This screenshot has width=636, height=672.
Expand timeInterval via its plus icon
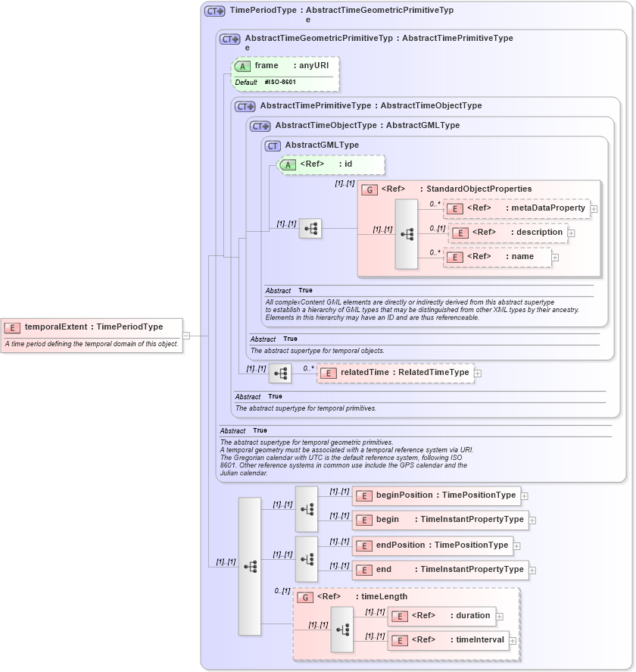(x=513, y=640)
